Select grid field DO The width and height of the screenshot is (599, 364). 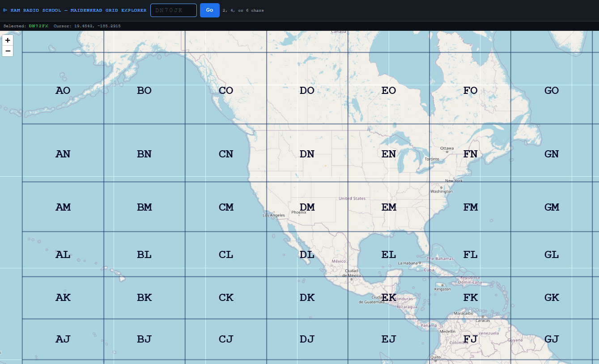pyautogui.click(x=307, y=88)
